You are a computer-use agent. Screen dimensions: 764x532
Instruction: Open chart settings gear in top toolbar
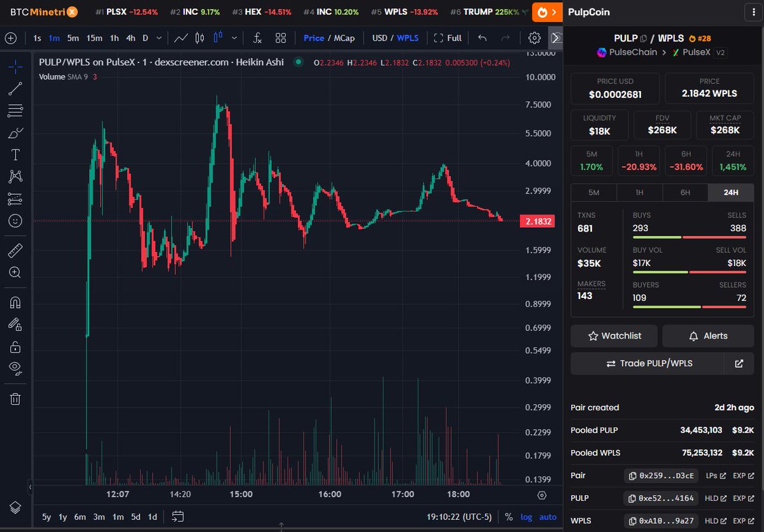pos(535,38)
